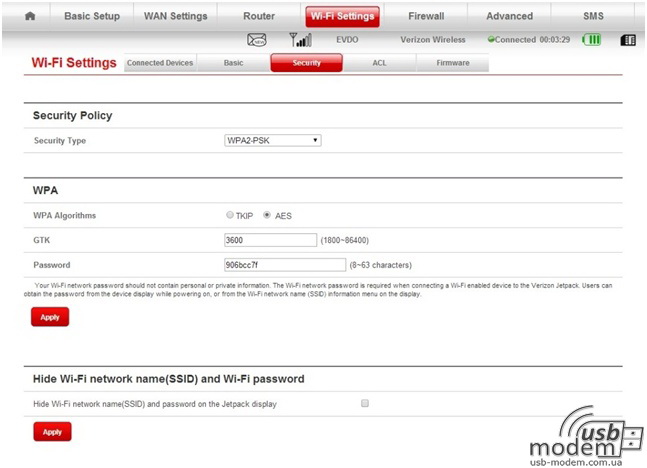Open the Advanced tab
This screenshot has width=647, height=468.
pos(510,16)
